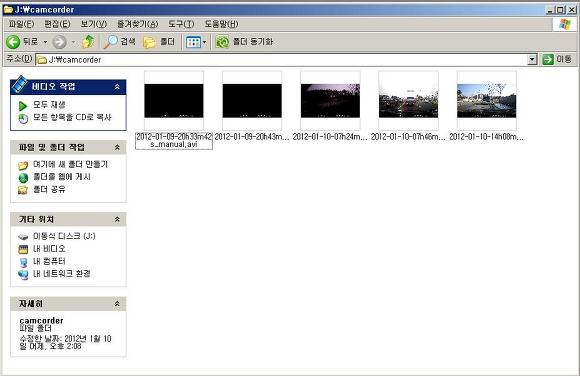
Task: Click the network places icon
Action: click(x=23, y=275)
